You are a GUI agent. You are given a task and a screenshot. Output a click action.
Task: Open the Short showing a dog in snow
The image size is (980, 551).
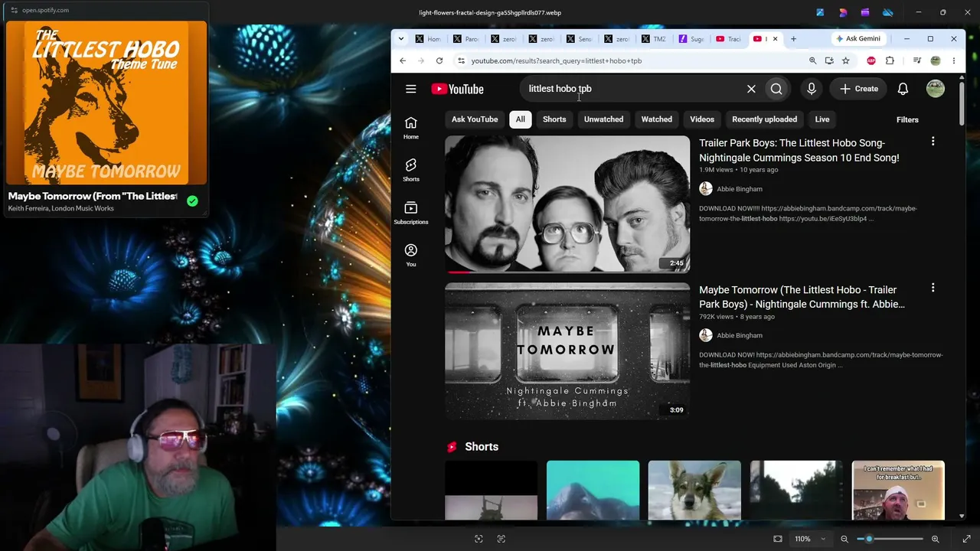(694, 491)
